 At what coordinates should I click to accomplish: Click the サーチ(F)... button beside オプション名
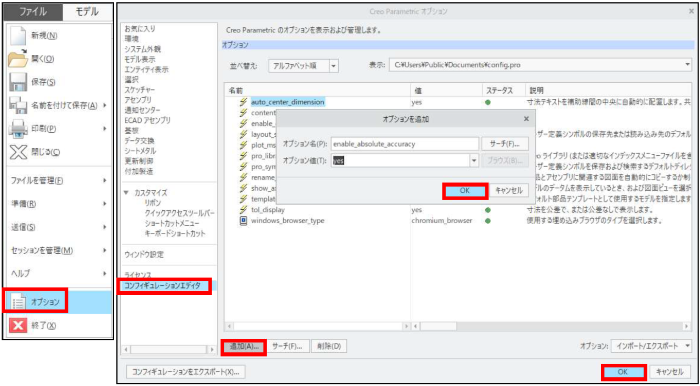pos(505,144)
